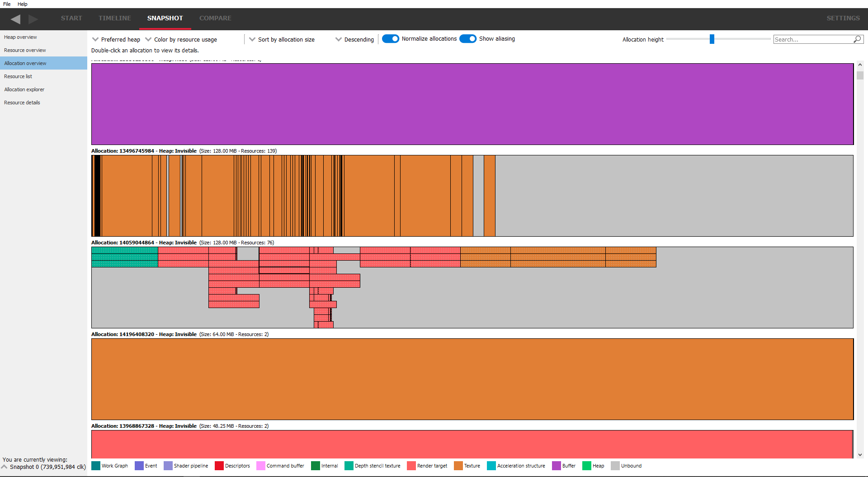Open the Color by resource usage dropdown
Image resolution: width=868 pixels, height=477 pixels.
tap(181, 40)
